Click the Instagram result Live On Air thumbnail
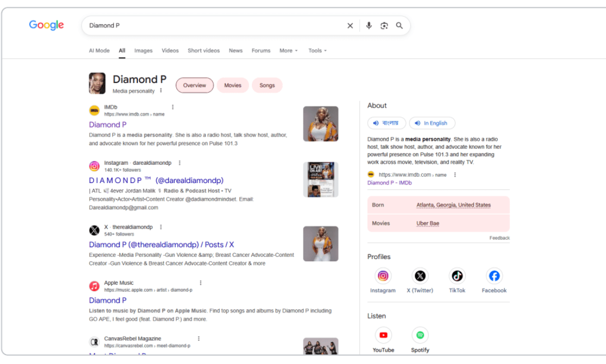The width and height of the screenshot is (606, 364). point(321,180)
